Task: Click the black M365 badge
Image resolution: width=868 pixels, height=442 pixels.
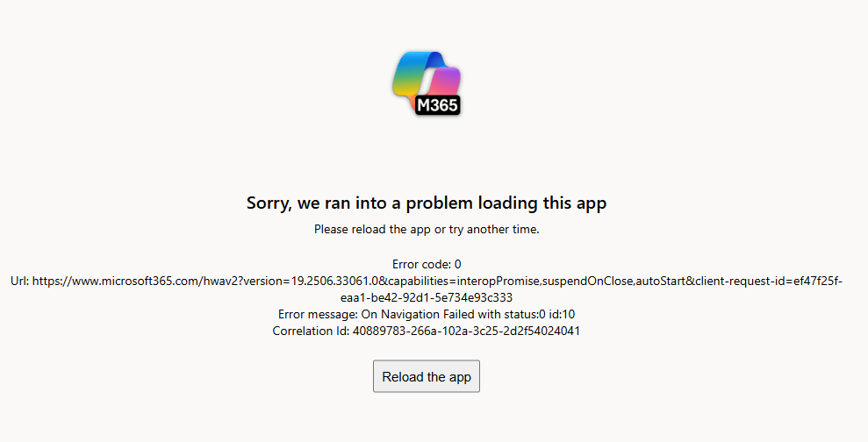Action: 437,105
